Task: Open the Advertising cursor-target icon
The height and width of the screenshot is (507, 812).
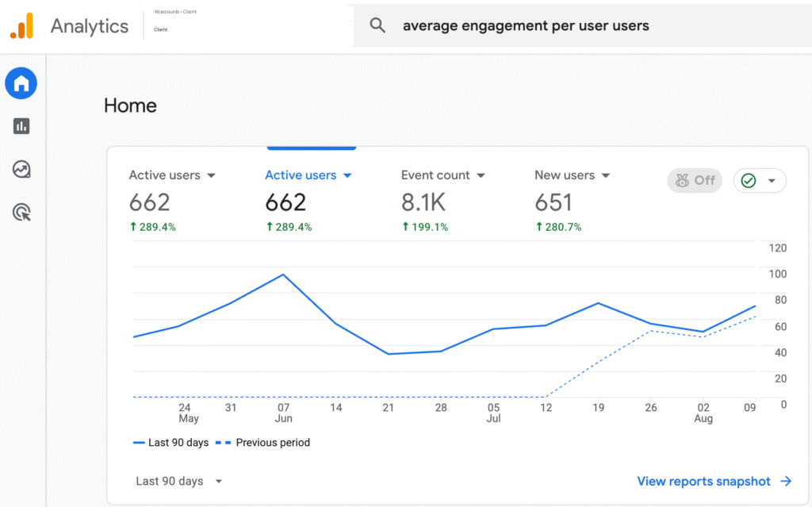Action: [x=21, y=213]
